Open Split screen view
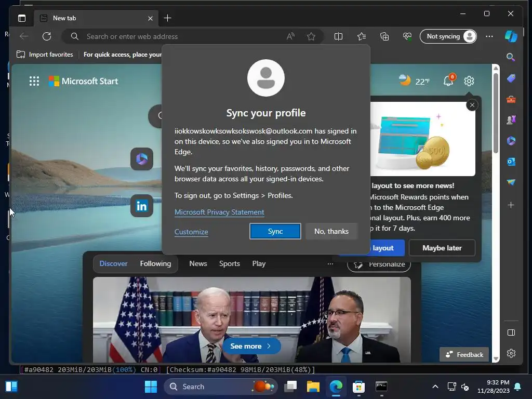532x399 pixels. coord(338,36)
